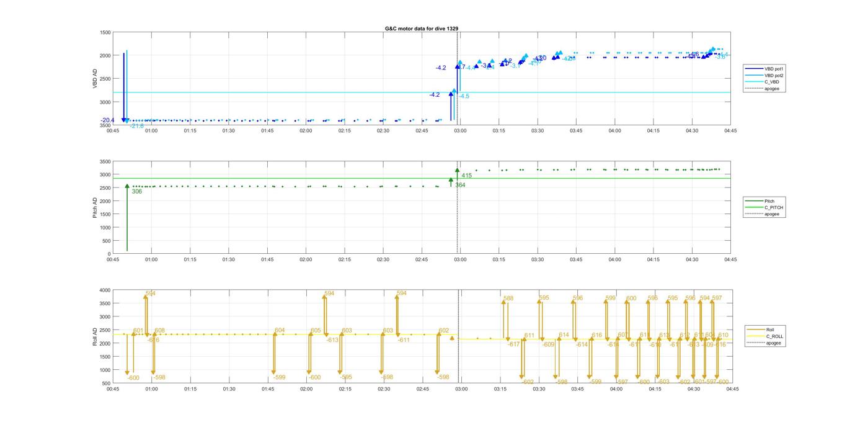Click the '1000' tick on Pitch y-axis
The image size is (868, 430).
pyautogui.click(x=105, y=228)
